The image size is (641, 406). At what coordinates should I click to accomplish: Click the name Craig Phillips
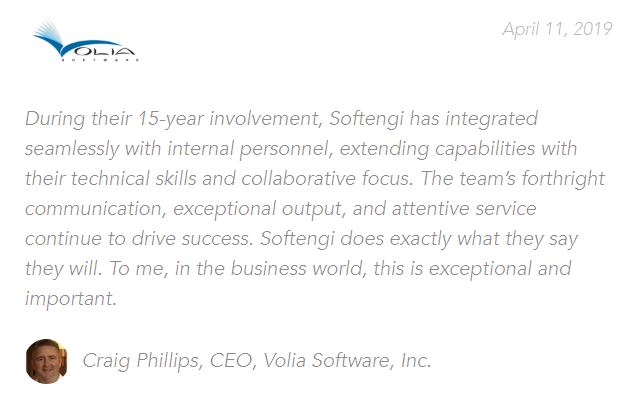[141, 361]
